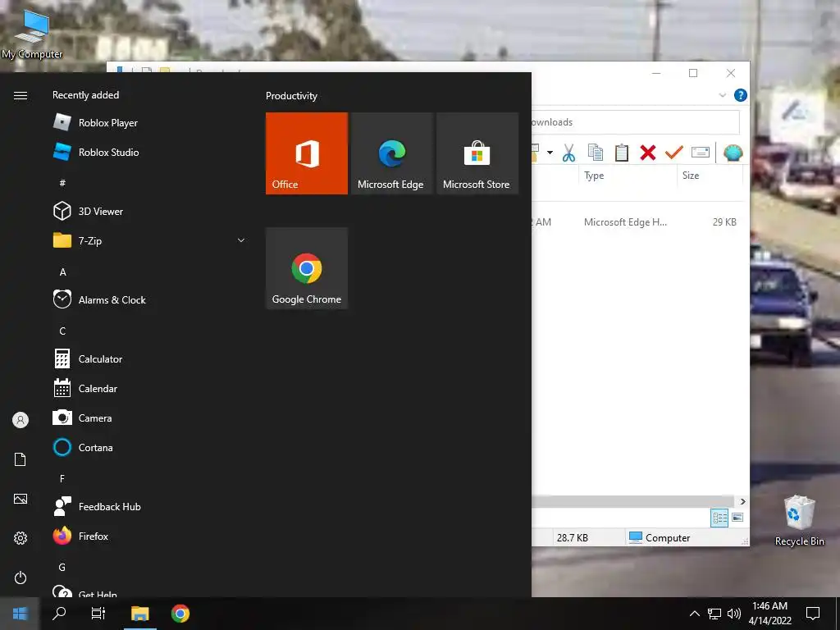Open Microsoft Store tile

(x=477, y=153)
